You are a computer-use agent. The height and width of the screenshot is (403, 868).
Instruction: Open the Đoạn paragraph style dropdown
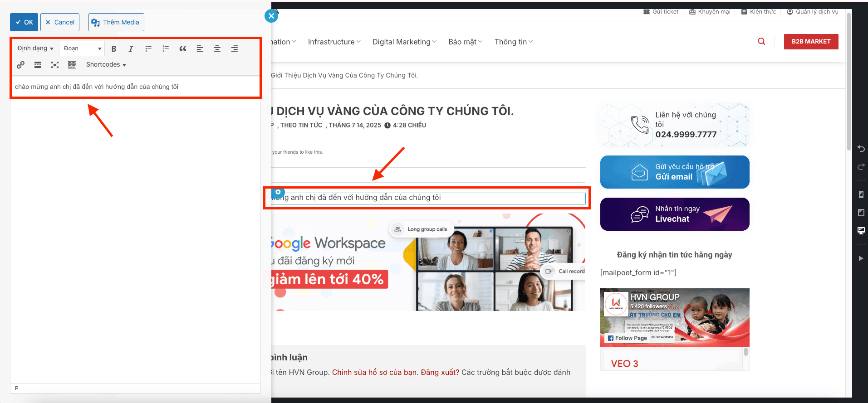pos(82,49)
